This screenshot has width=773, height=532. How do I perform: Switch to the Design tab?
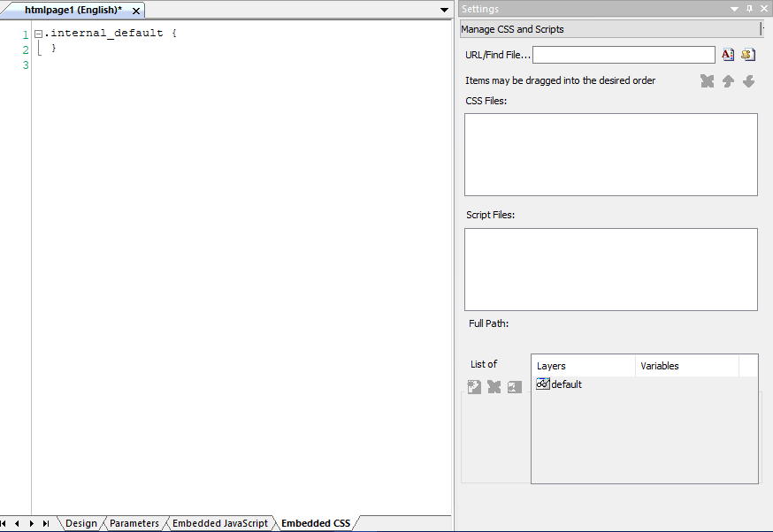point(81,523)
